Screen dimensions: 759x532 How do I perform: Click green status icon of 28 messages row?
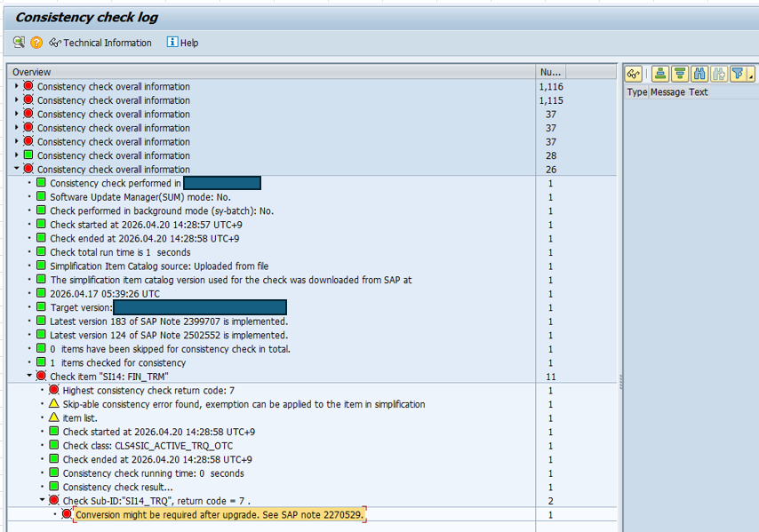[28, 155]
